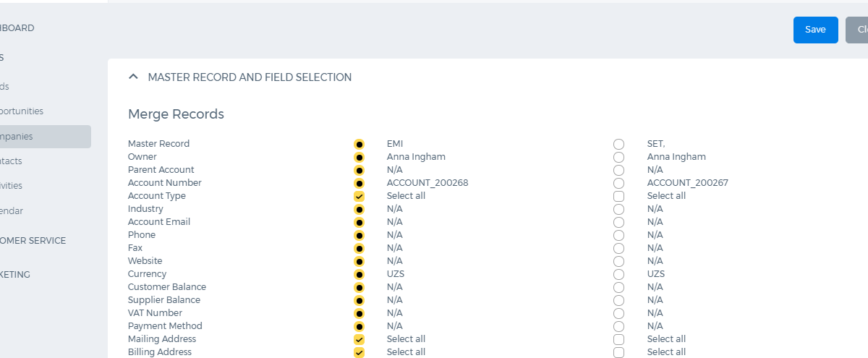The image size is (868, 358).
Task: Select SET, as the master record
Action: click(618, 144)
